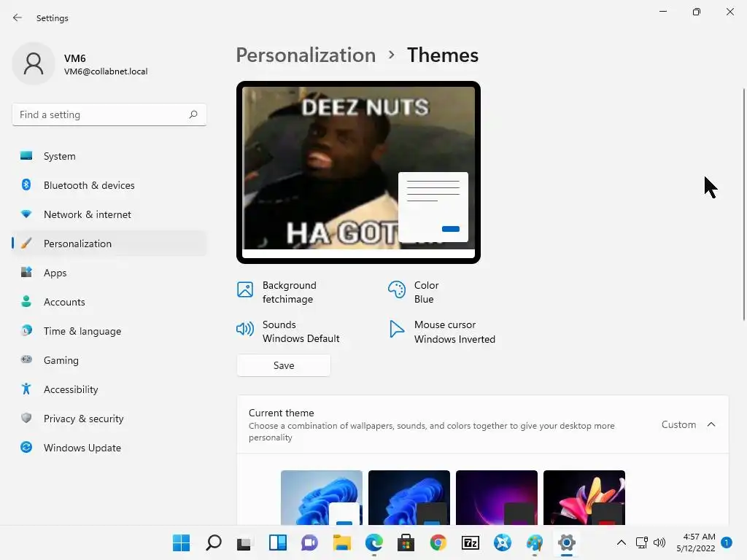The image size is (747, 560).
Task: Open Sounds Windows Default setting
Action: [x=288, y=332]
